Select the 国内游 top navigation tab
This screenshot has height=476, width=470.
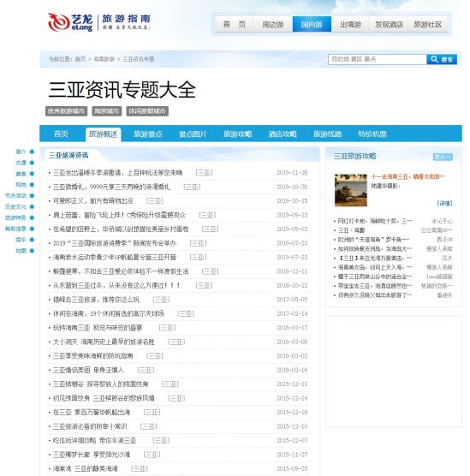point(312,24)
